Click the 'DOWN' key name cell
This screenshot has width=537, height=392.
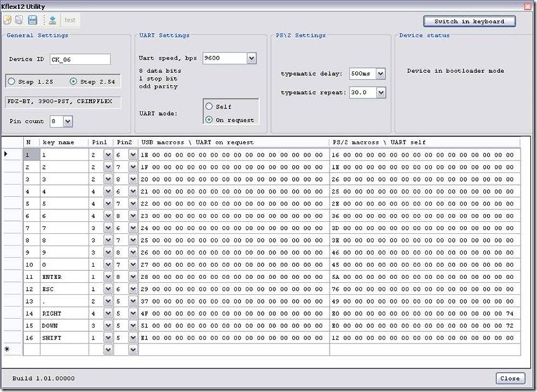tap(64, 325)
